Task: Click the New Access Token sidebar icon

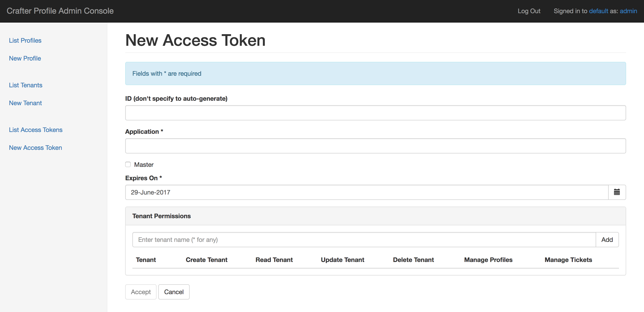Action: [36, 147]
